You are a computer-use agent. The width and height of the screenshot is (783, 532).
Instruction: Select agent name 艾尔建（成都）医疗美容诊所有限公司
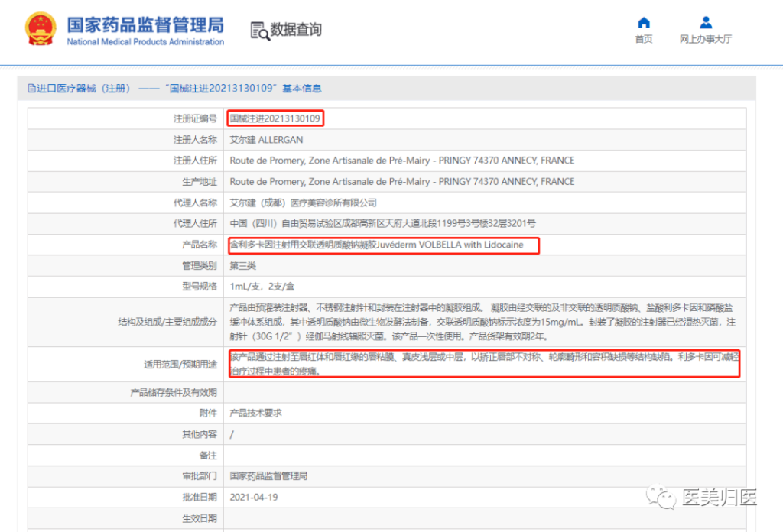click(303, 203)
